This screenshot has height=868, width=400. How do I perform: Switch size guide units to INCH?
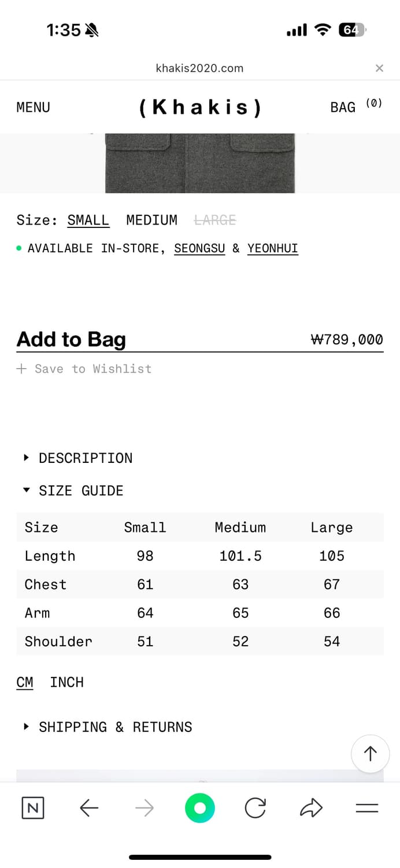(x=66, y=682)
